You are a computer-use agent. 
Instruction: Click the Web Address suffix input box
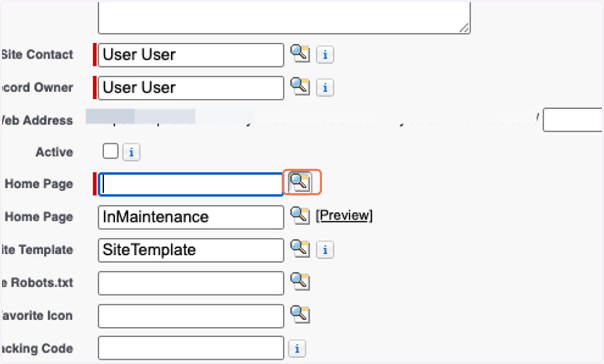click(x=573, y=119)
